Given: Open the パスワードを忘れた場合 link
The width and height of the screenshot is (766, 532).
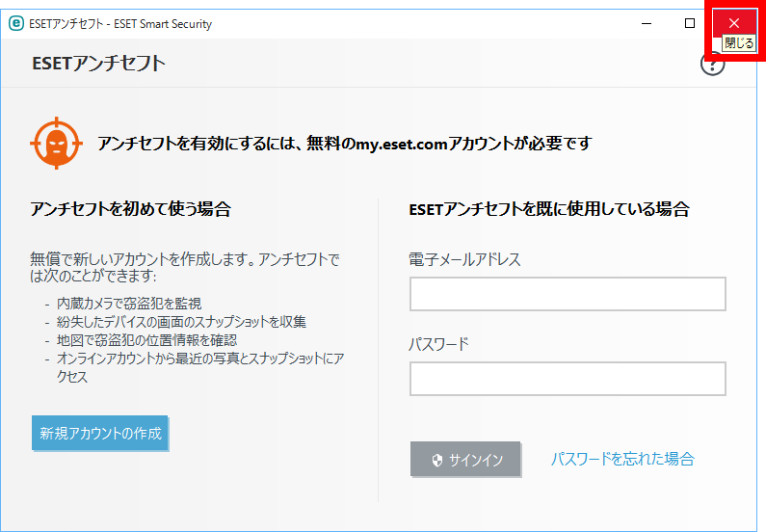Looking at the screenshot, I should [x=622, y=459].
